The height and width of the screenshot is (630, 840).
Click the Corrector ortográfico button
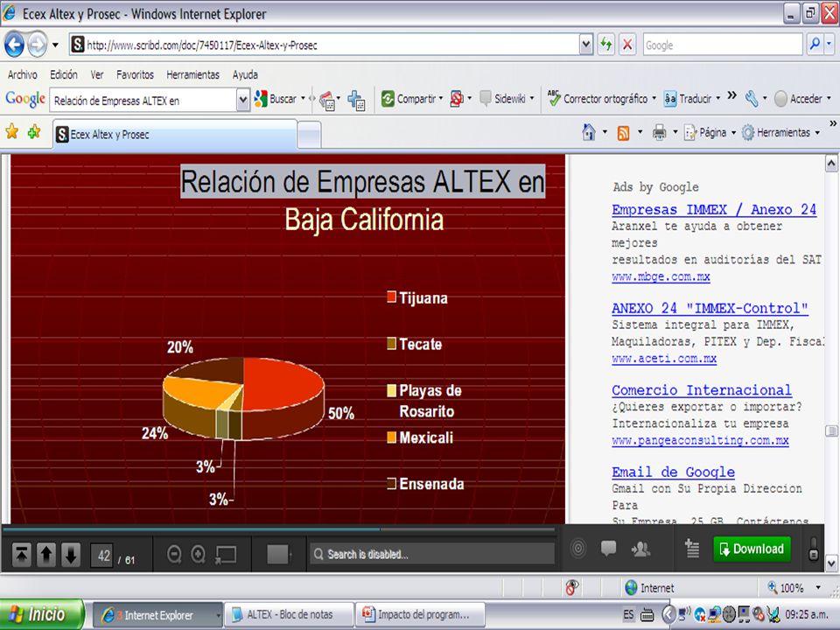coord(598,99)
